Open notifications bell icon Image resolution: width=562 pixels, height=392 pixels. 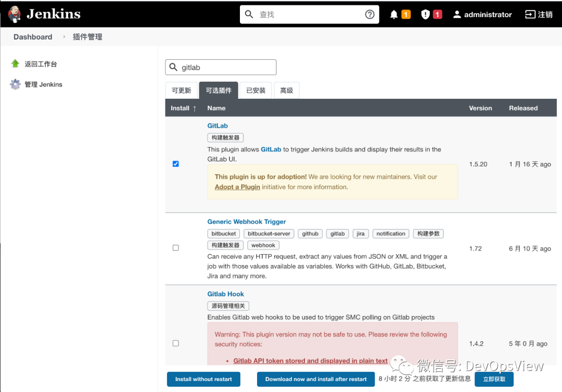pos(393,15)
